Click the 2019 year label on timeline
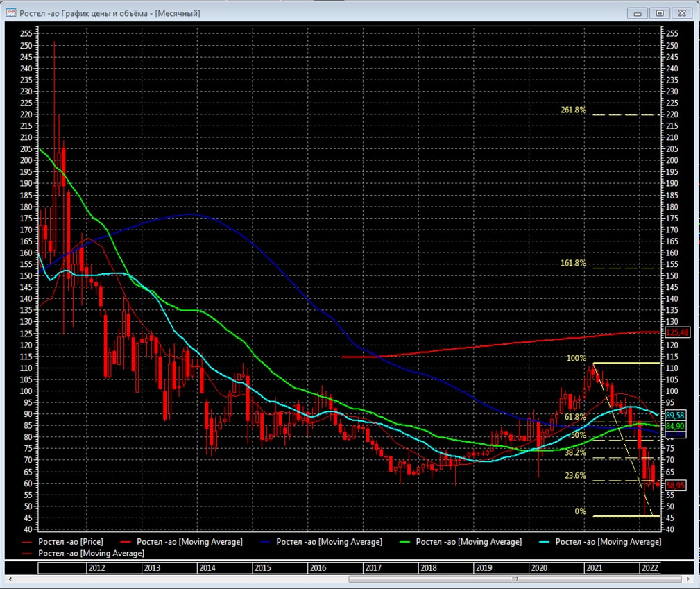700x589 pixels. tap(484, 568)
